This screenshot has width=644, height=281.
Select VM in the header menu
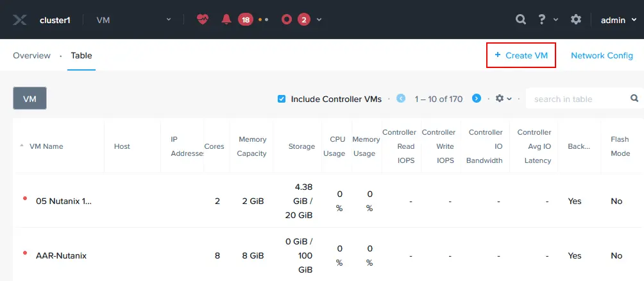click(103, 20)
